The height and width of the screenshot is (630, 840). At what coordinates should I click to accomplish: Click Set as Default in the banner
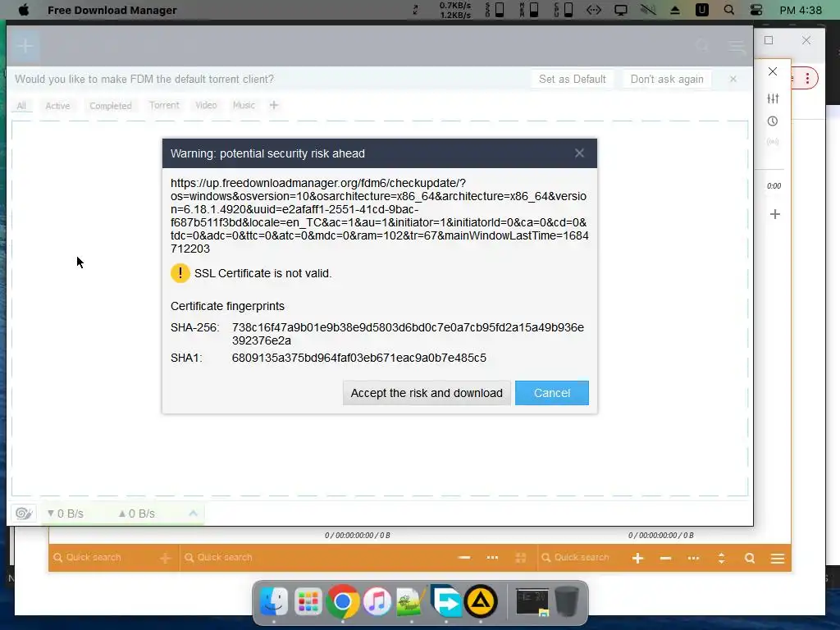point(572,80)
